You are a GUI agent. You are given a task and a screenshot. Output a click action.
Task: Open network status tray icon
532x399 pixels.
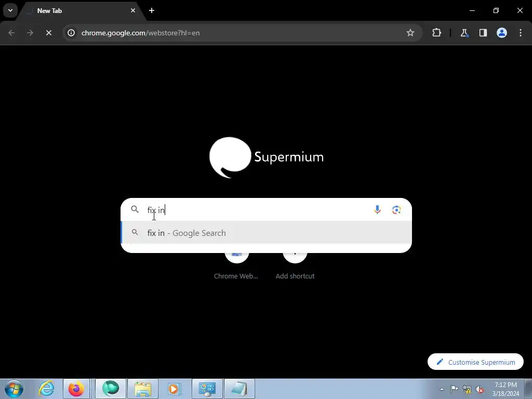tap(467, 389)
